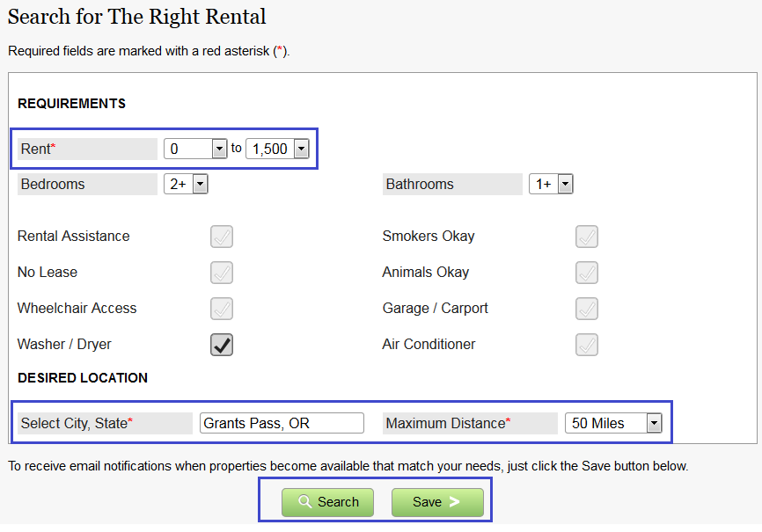Enable the Rental Assistance checkbox

pyautogui.click(x=222, y=237)
